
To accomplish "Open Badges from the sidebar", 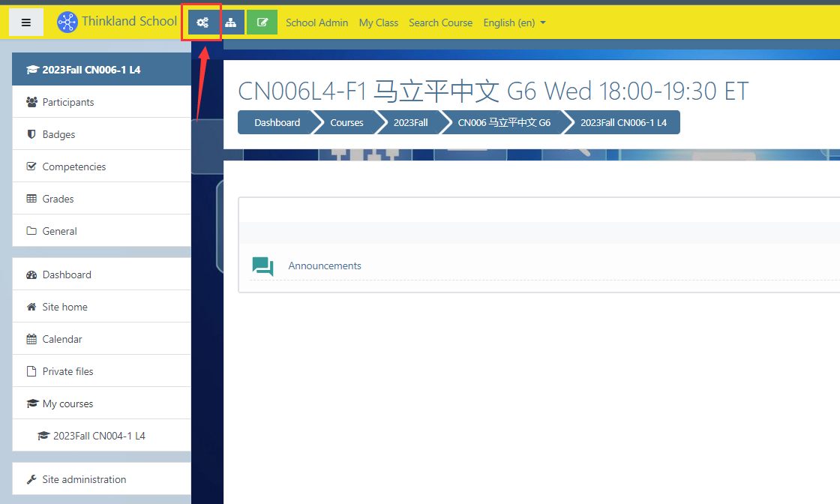I will [58, 134].
